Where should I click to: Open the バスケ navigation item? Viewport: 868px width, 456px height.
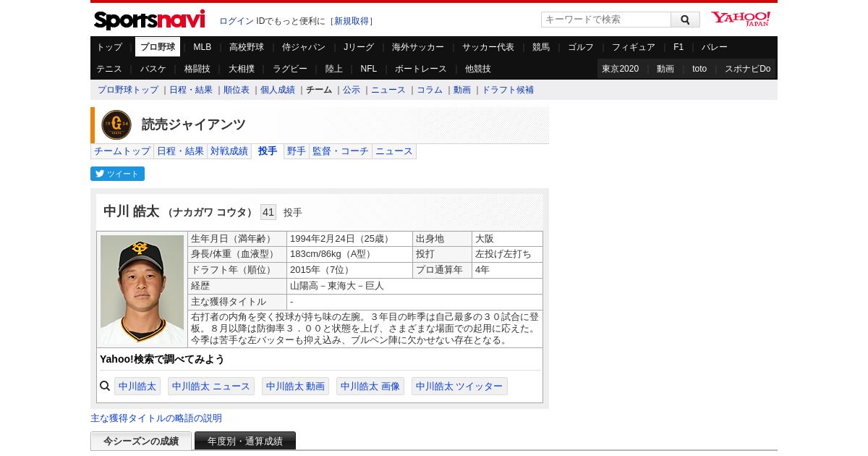(153, 69)
